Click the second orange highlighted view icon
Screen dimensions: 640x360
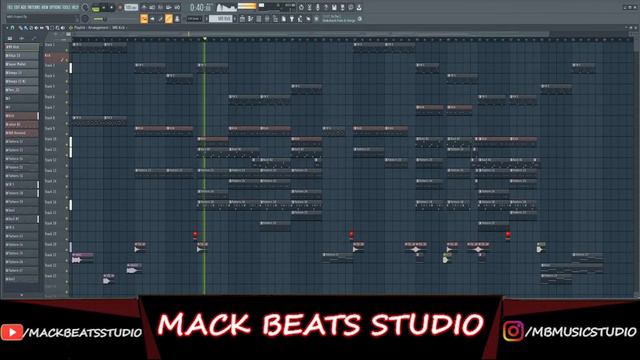pos(169,18)
